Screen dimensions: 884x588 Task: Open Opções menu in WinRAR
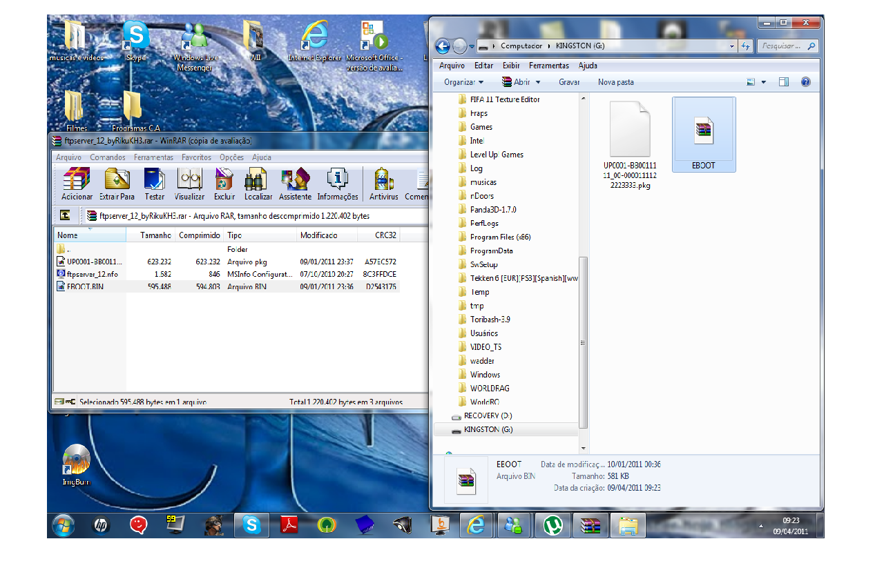(x=232, y=157)
